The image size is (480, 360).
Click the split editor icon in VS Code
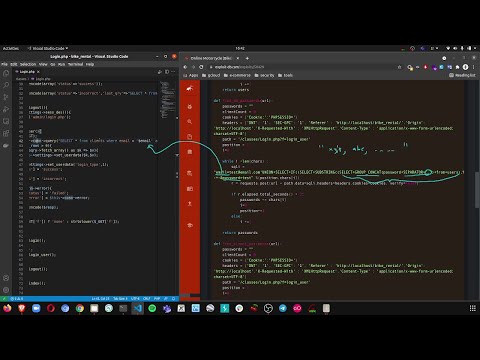pyautogui.click(x=167, y=72)
